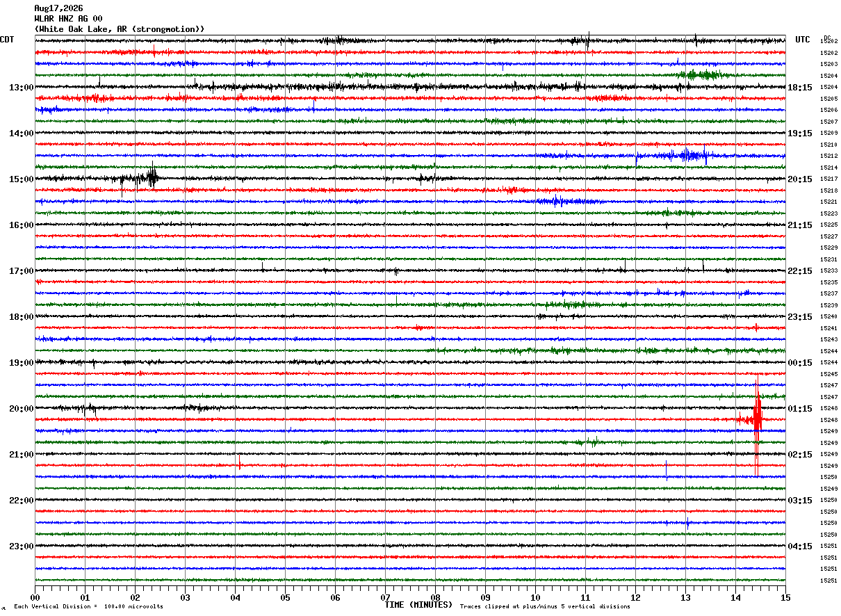Click the CDT timezone label
Viewport: 841px width, 616px height.
(7, 40)
